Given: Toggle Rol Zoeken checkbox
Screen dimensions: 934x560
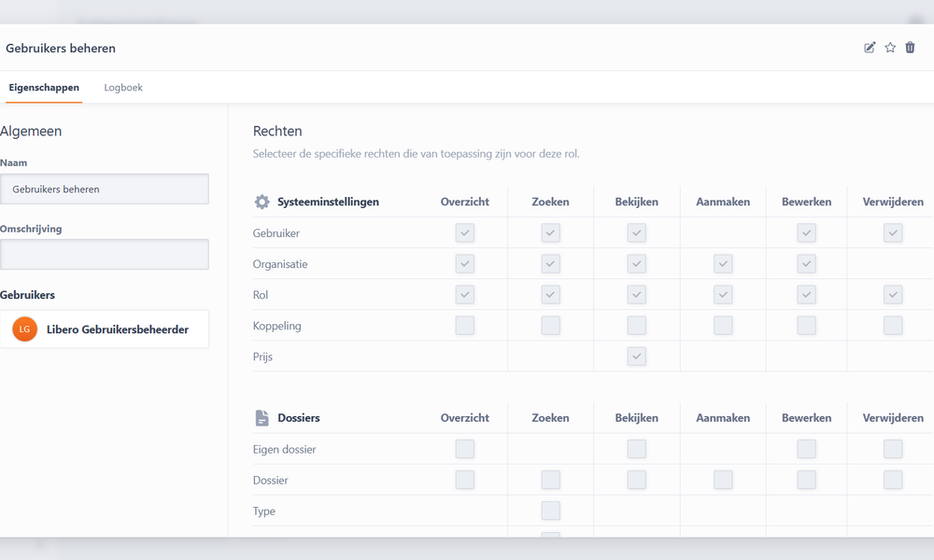Looking at the screenshot, I should pyautogui.click(x=550, y=295).
